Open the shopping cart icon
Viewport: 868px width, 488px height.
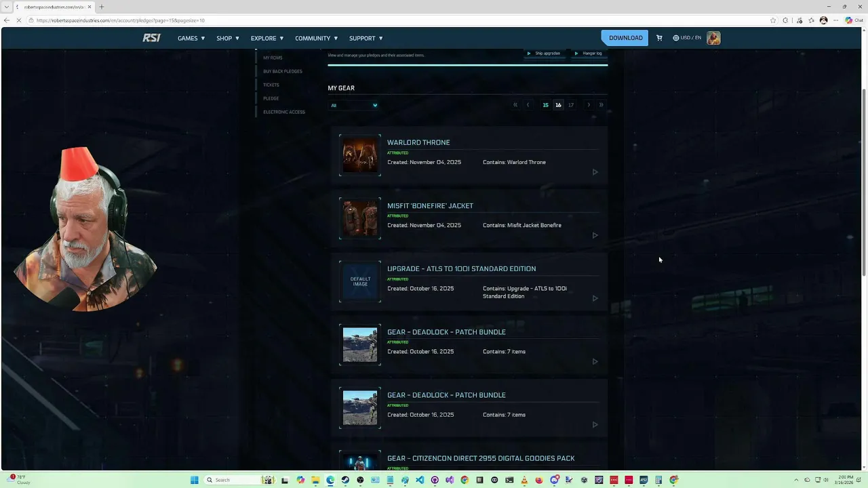coord(659,38)
